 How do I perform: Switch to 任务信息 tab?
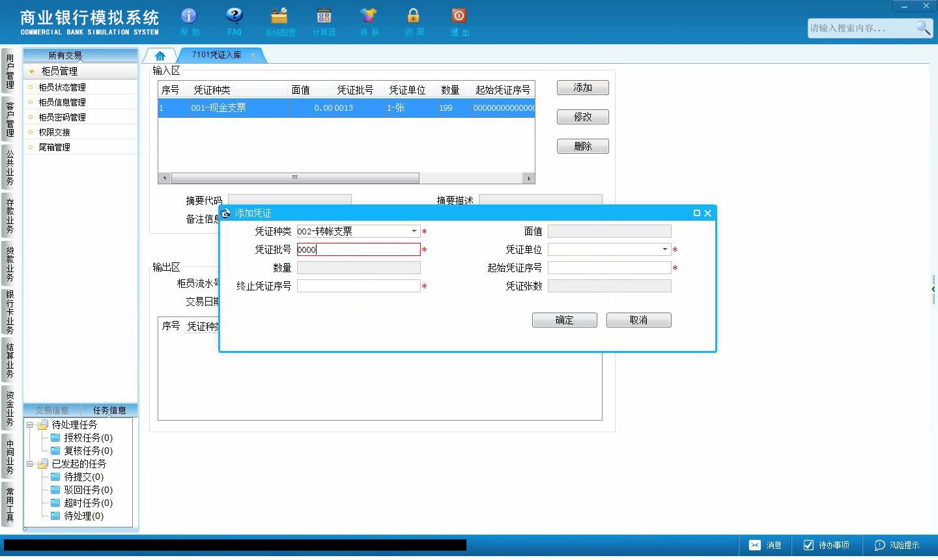point(109,410)
